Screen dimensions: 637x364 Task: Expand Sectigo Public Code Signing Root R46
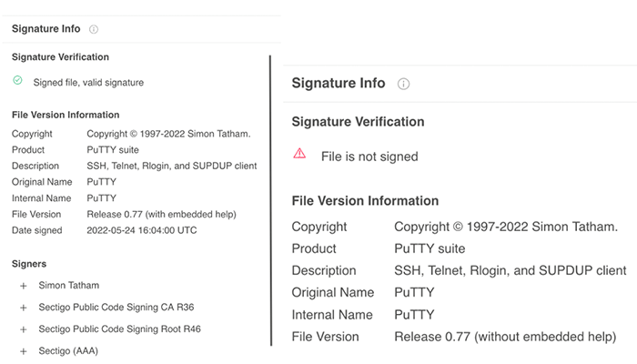pos(24,329)
